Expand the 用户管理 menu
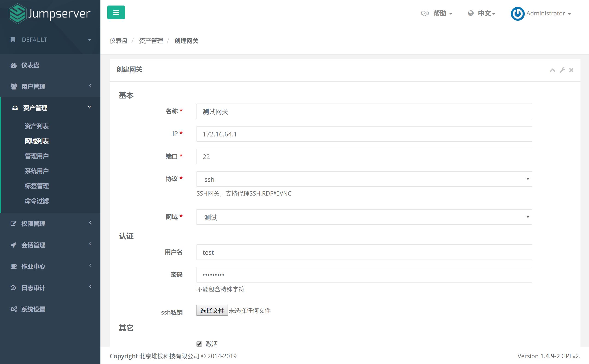Image resolution: width=589 pixels, height=364 pixels. pos(50,87)
